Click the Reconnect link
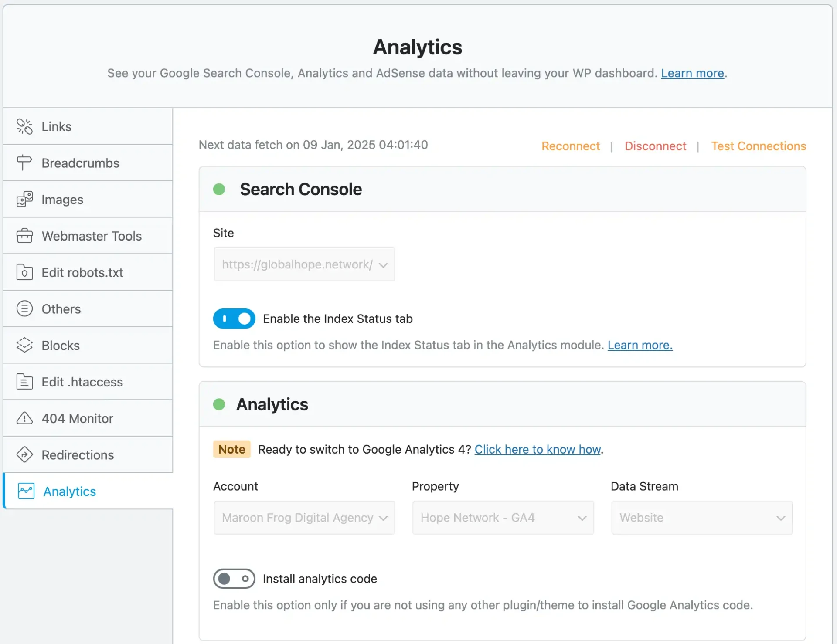837x644 pixels. 571,146
